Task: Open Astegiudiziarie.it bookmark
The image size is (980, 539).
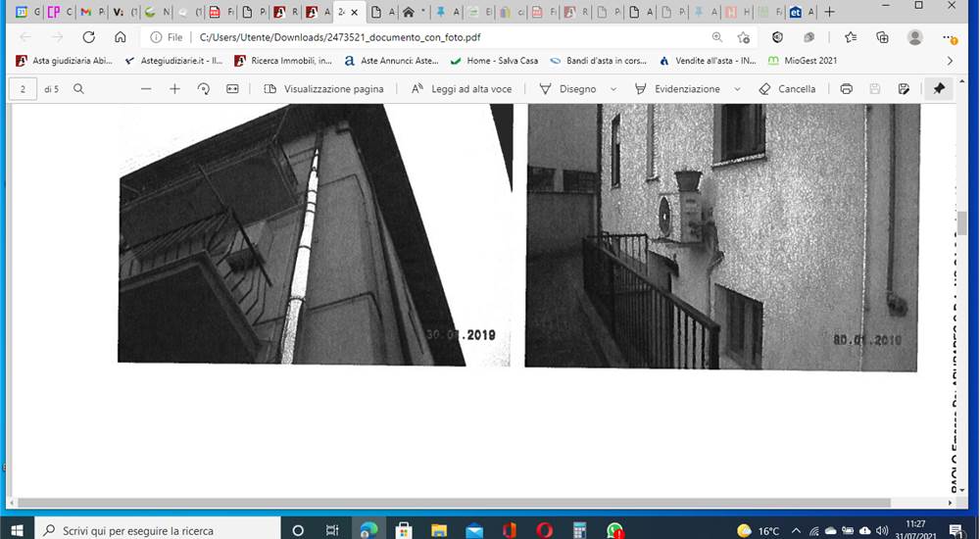Action: 173,61
